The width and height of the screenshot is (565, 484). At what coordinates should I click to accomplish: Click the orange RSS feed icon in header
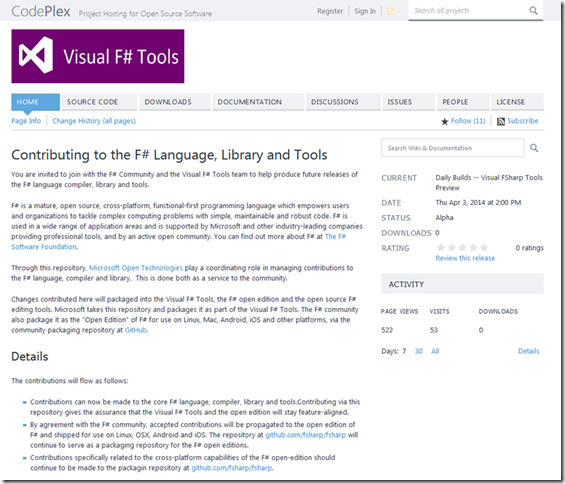tap(390, 11)
